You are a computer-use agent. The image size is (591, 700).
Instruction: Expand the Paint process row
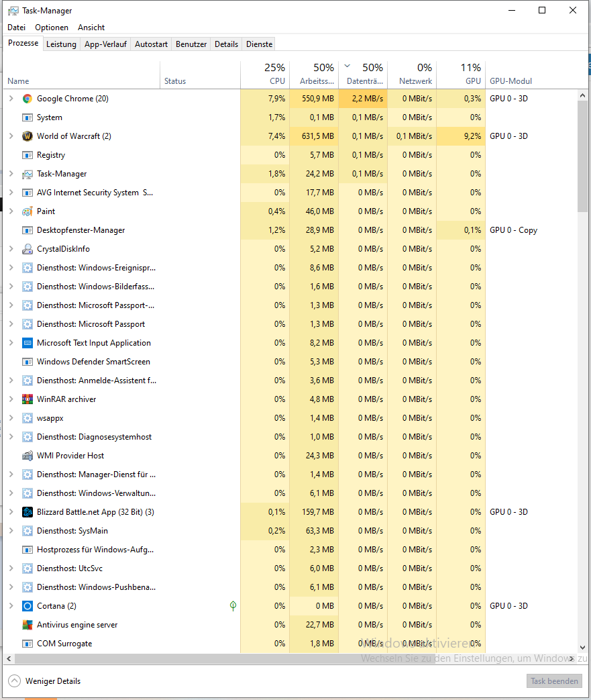pyautogui.click(x=11, y=211)
